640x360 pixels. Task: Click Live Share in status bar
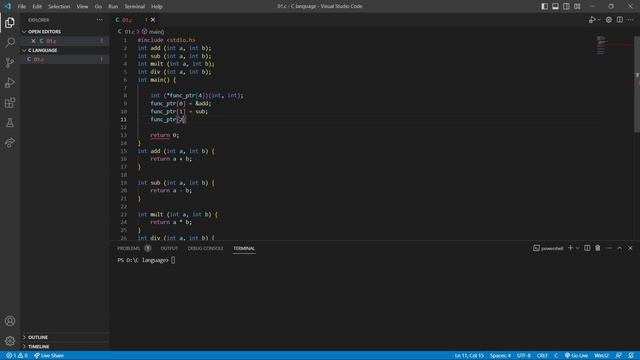(49, 356)
